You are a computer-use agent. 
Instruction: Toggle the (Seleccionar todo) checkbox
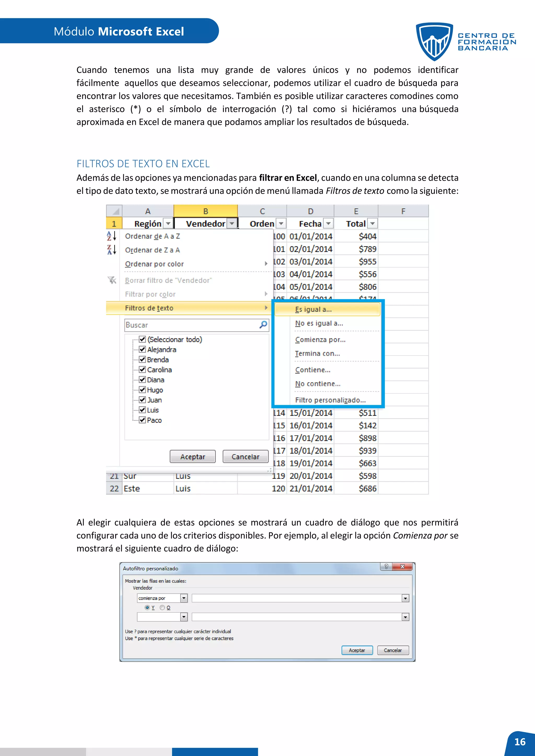click(x=142, y=339)
